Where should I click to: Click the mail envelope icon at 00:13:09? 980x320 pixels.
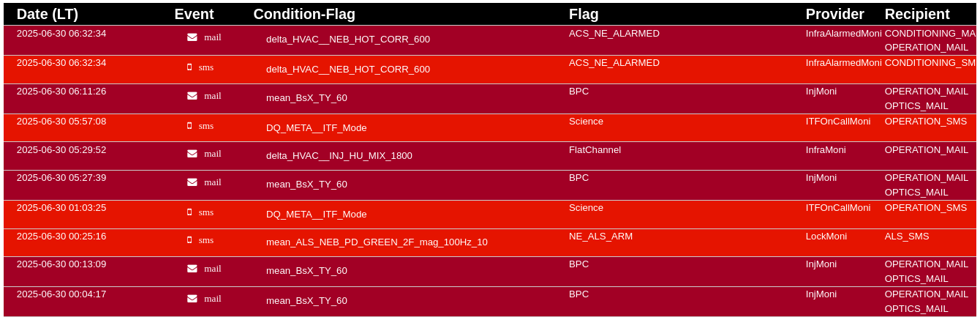[192, 269]
